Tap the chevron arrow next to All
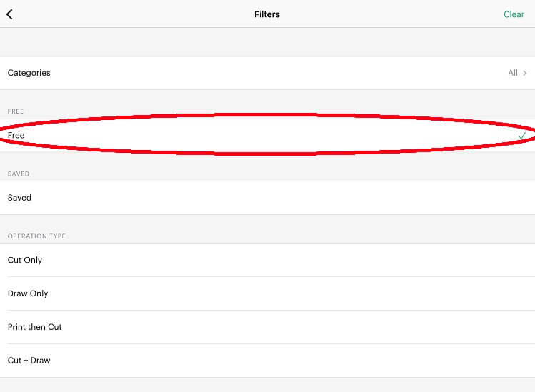 pyautogui.click(x=525, y=73)
